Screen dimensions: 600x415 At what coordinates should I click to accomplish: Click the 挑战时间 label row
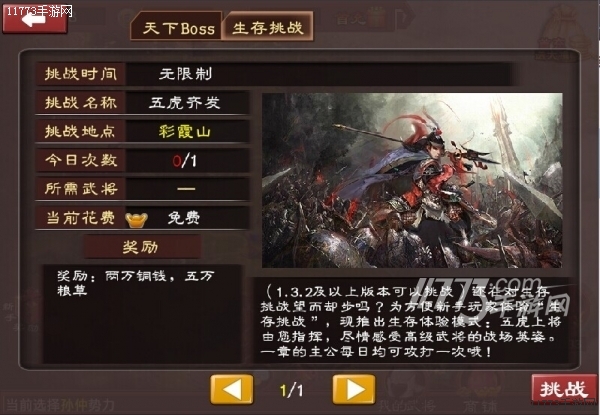274,74
